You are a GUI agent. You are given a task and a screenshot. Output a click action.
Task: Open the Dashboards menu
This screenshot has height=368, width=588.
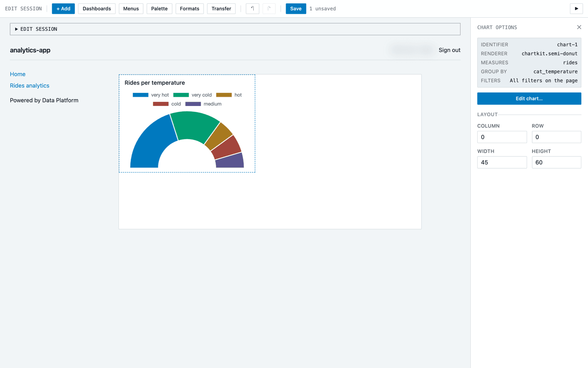click(x=97, y=8)
